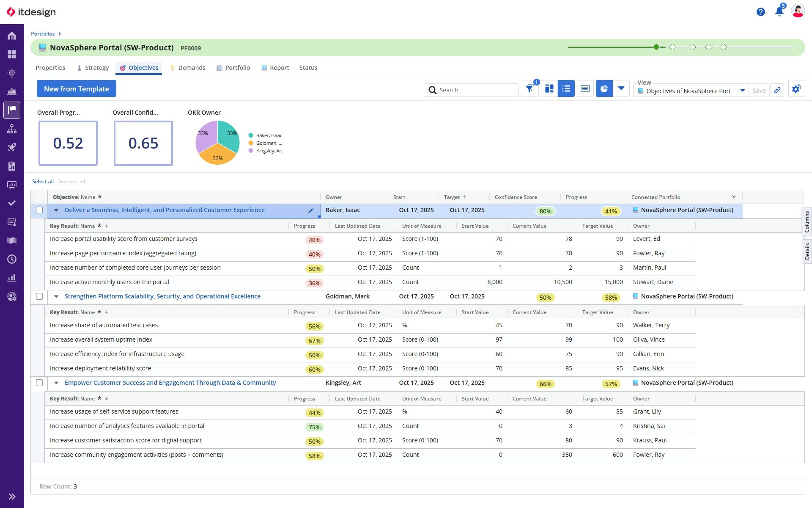The height and width of the screenshot is (508, 812).
Task: Switch to list view layout
Action: coord(566,89)
